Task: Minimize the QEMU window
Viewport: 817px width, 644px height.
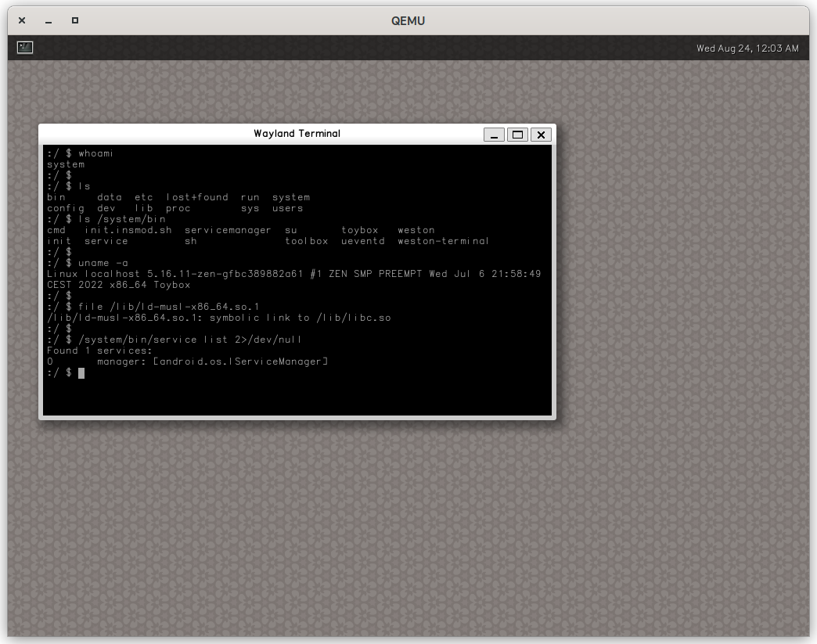Action: point(49,20)
